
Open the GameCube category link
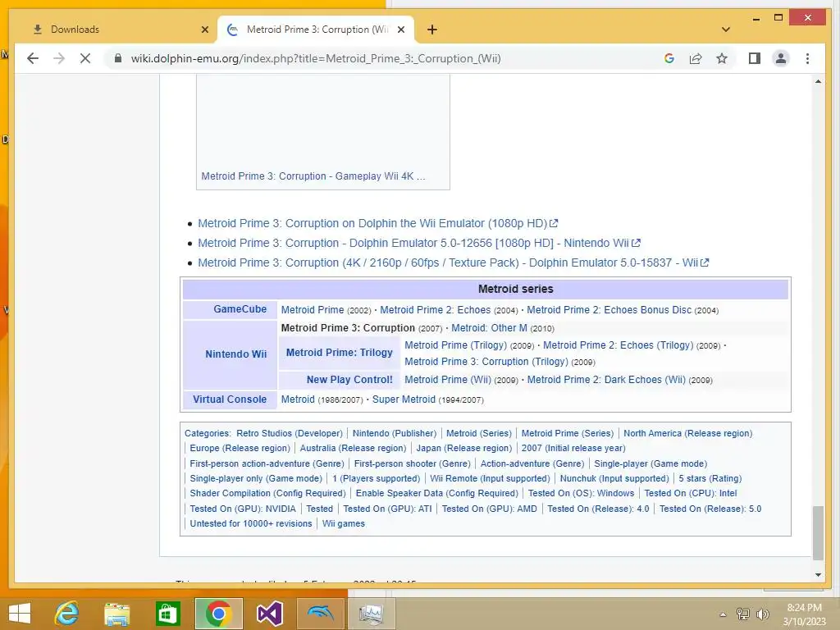coord(240,309)
